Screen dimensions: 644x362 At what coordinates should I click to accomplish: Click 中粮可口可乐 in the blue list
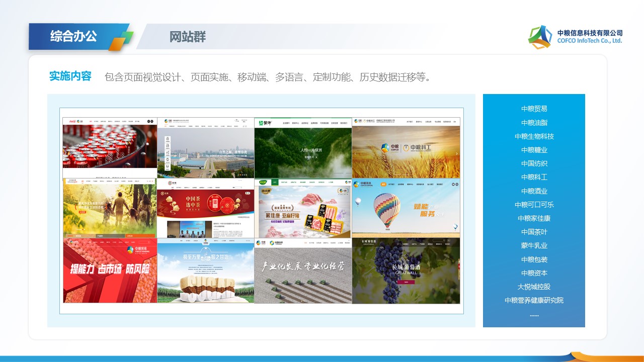click(534, 205)
